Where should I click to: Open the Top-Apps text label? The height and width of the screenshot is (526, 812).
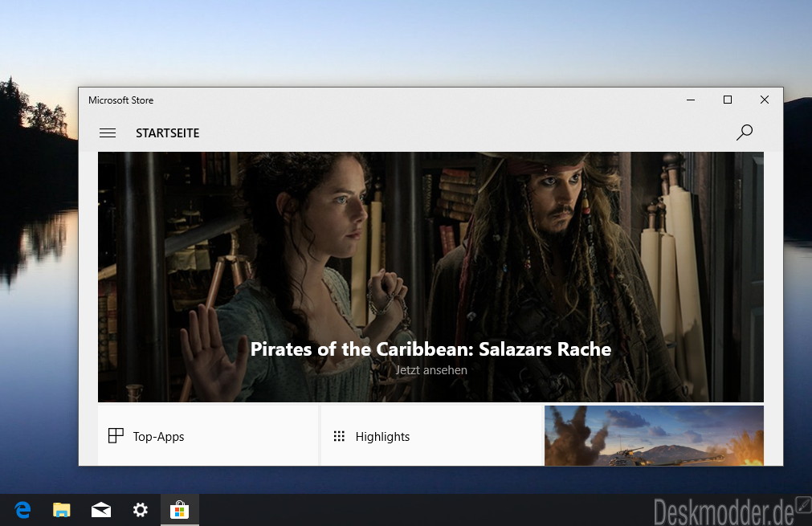159,437
